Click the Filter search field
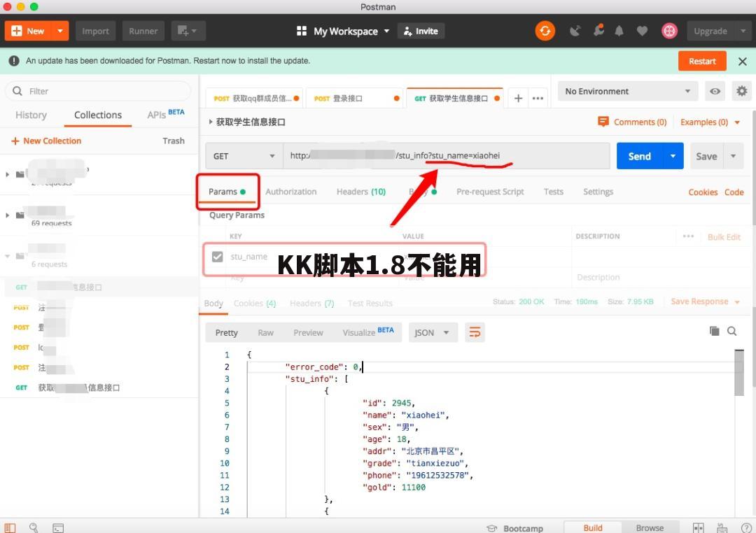 tap(99, 91)
